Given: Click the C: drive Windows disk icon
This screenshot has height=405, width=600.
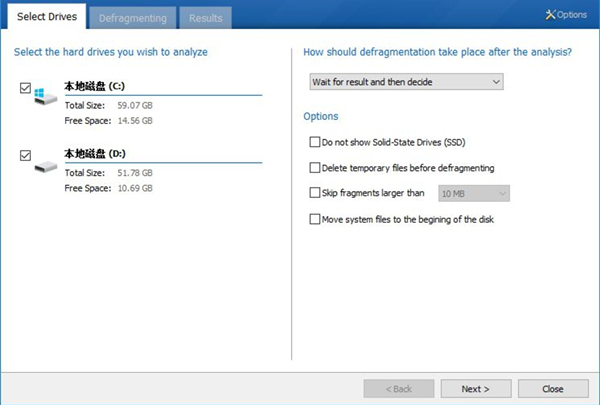Looking at the screenshot, I should (46, 95).
